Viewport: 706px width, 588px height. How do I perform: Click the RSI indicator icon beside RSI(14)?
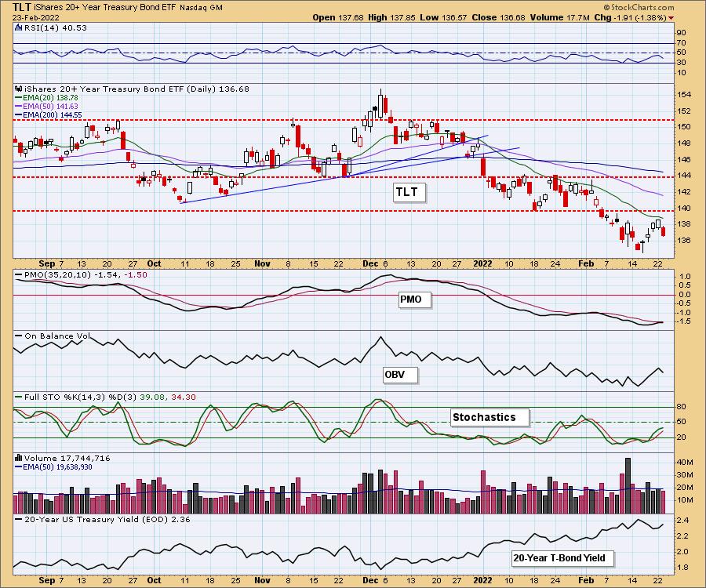point(18,27)
